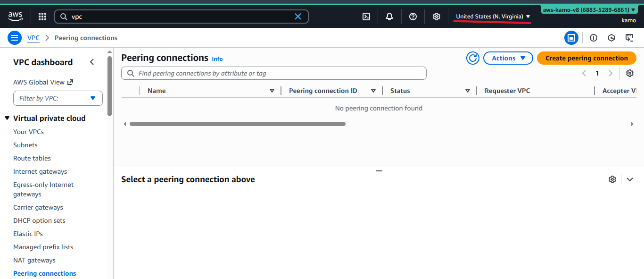Open the notifications bell
The image size is (644, 279).
[389, 16]
